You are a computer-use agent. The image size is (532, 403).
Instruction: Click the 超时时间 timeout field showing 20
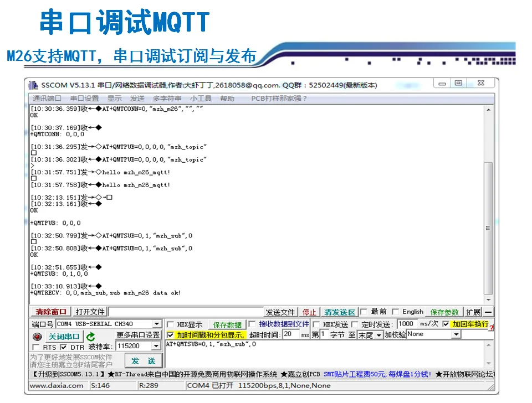[291, 334]
